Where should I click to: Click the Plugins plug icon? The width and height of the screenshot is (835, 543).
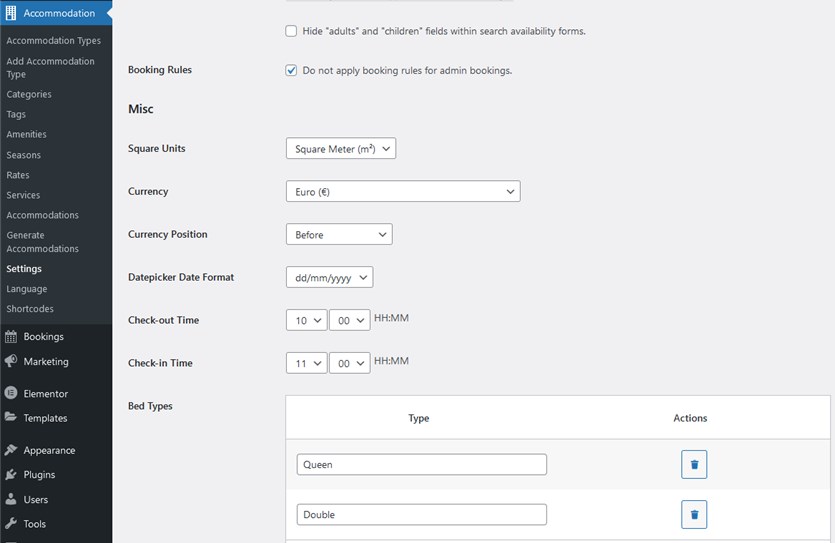click(x=11, y=474)
